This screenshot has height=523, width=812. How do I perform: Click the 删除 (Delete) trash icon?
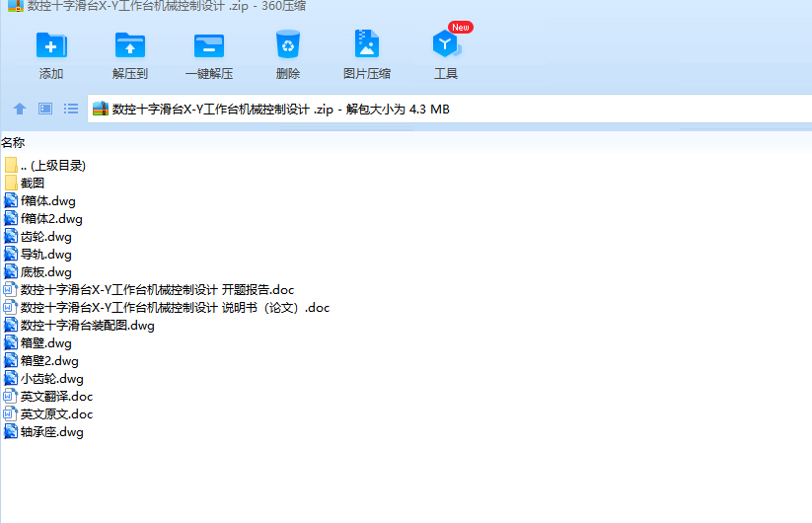tap(288, 44)
